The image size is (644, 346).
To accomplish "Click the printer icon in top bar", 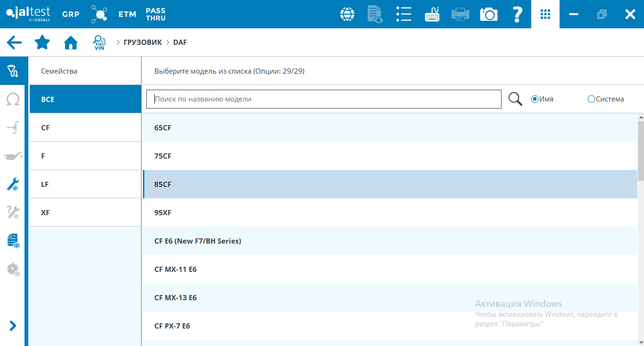I will (x=460, y=14).
